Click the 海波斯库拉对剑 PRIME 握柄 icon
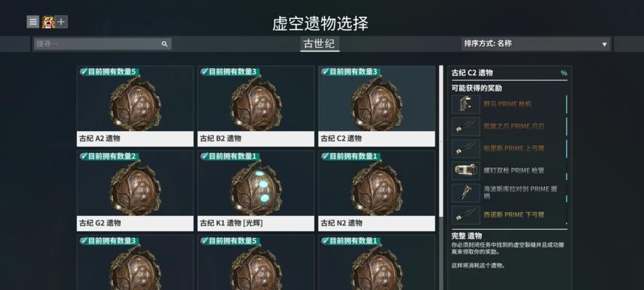The image size is (644, 290). [466, 193]
